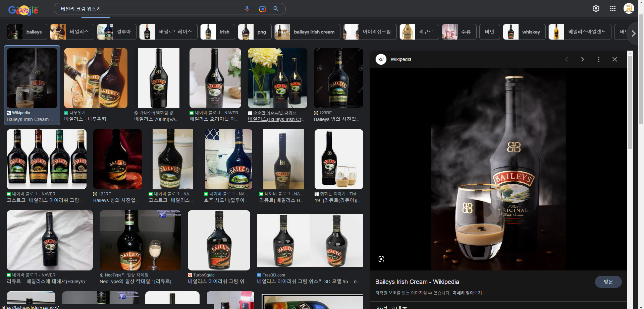Open Google account profile avatar

(629, 8)
